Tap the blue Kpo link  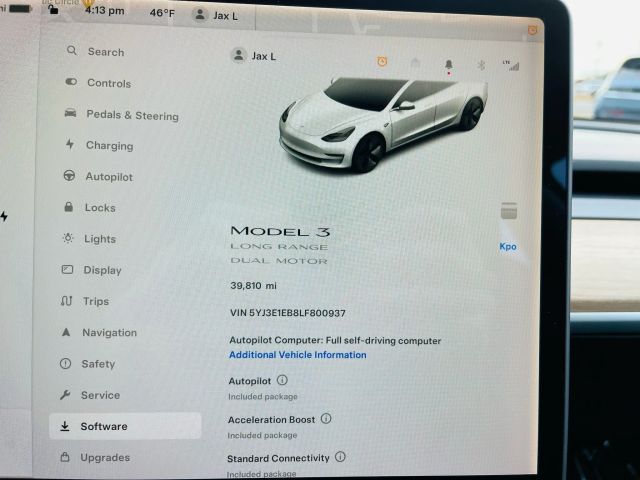[508, 247]
